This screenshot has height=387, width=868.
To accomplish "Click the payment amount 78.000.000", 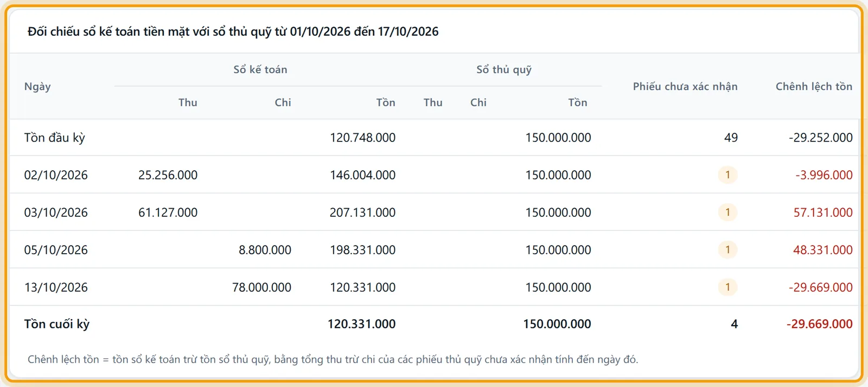I will [261, 287].
